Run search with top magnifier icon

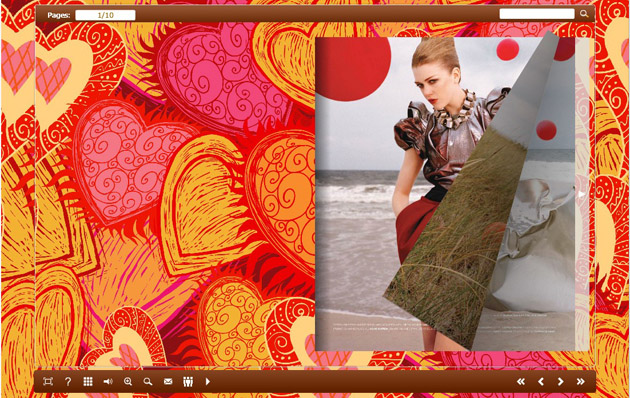coord(584,14)
